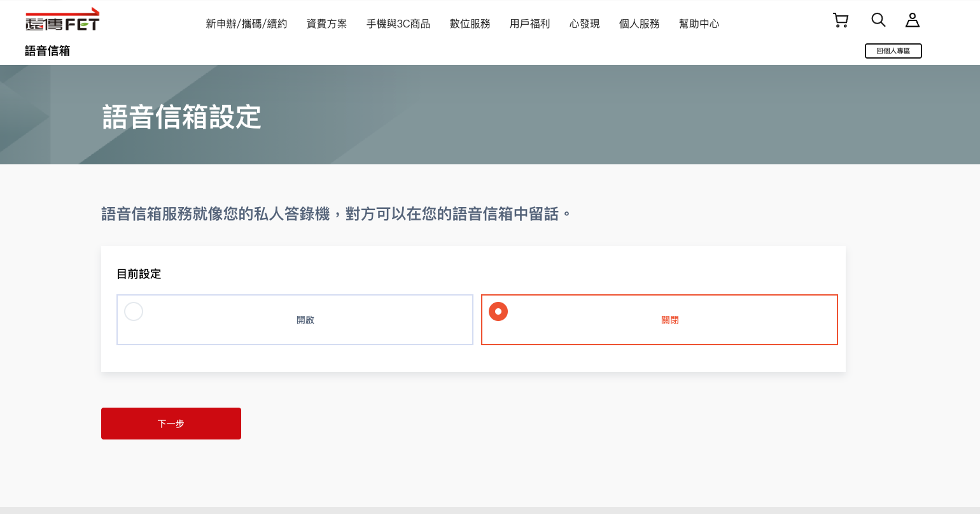The width and height of the screenshot is (980, 514).
Task: Open the shopping cart icon
Action: click(x=841, y=20)
